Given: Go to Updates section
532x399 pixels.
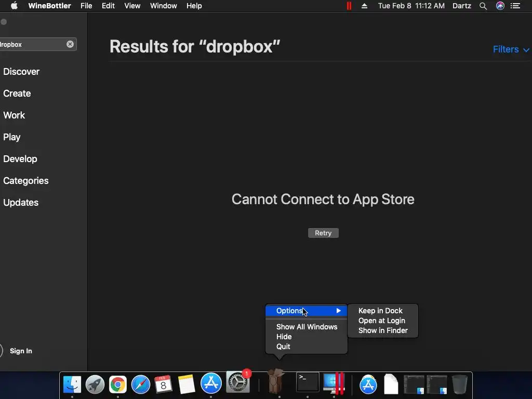Looking at the screenshot, I should [21, 203].
